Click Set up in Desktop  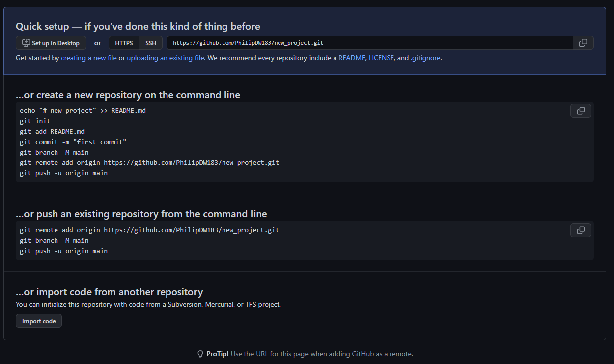pos(51,43)
